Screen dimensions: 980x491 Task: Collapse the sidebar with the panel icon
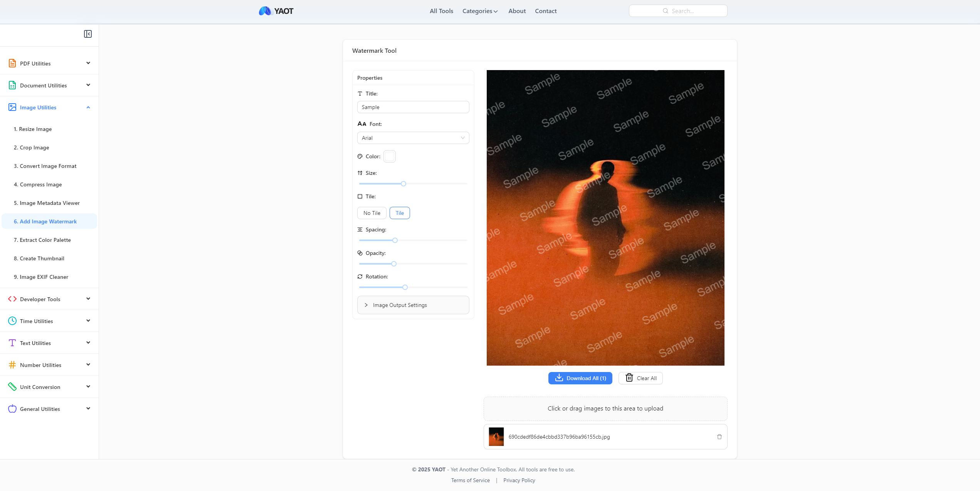[88, 34]
